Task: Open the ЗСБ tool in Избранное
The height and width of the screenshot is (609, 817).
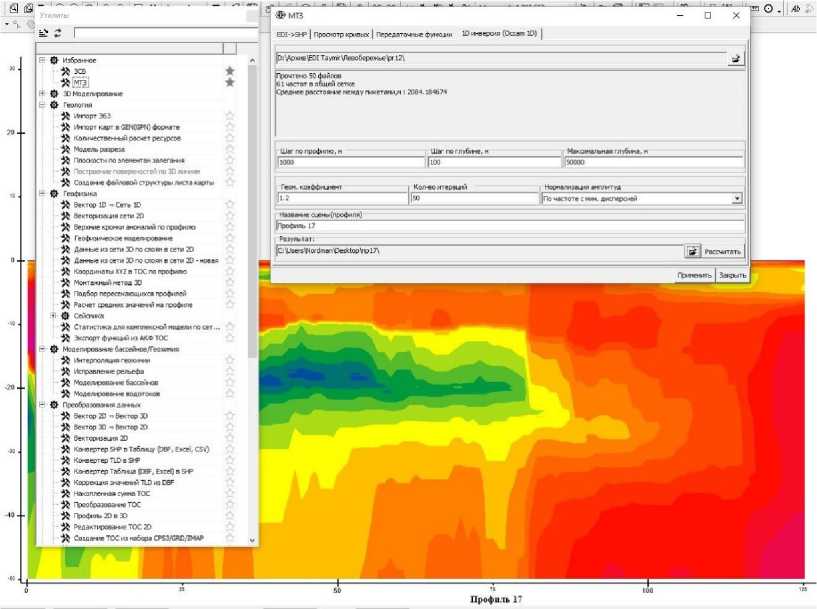Action: coord(78,71)
